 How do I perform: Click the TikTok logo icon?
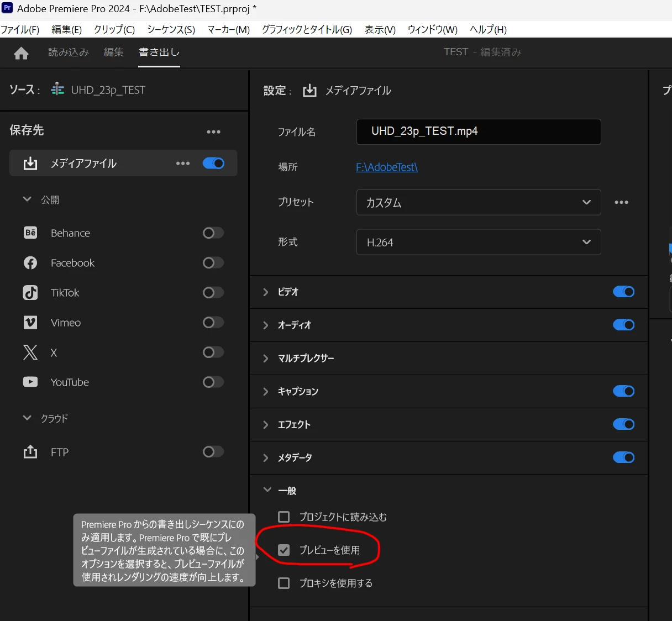(30, 292)
